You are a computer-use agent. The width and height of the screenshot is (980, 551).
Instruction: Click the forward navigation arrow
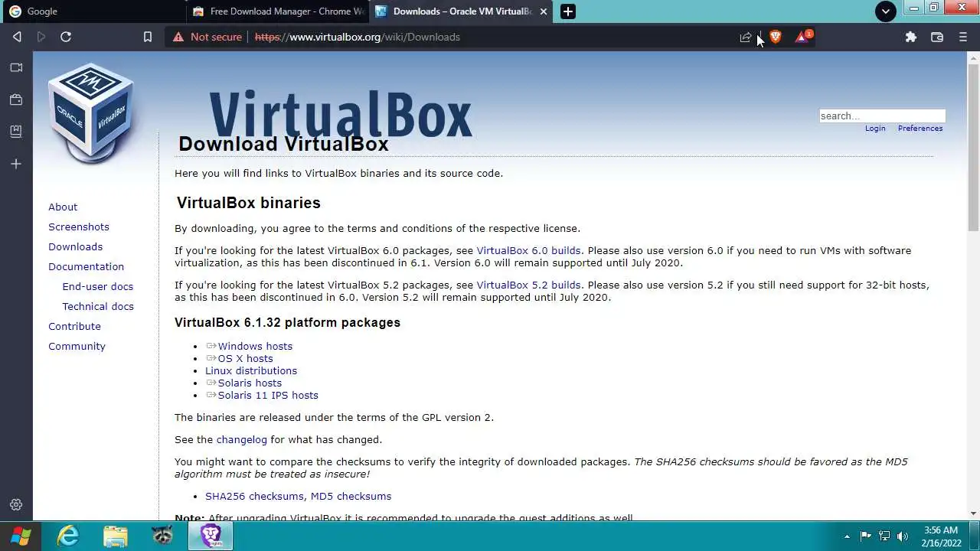point(41,37)
